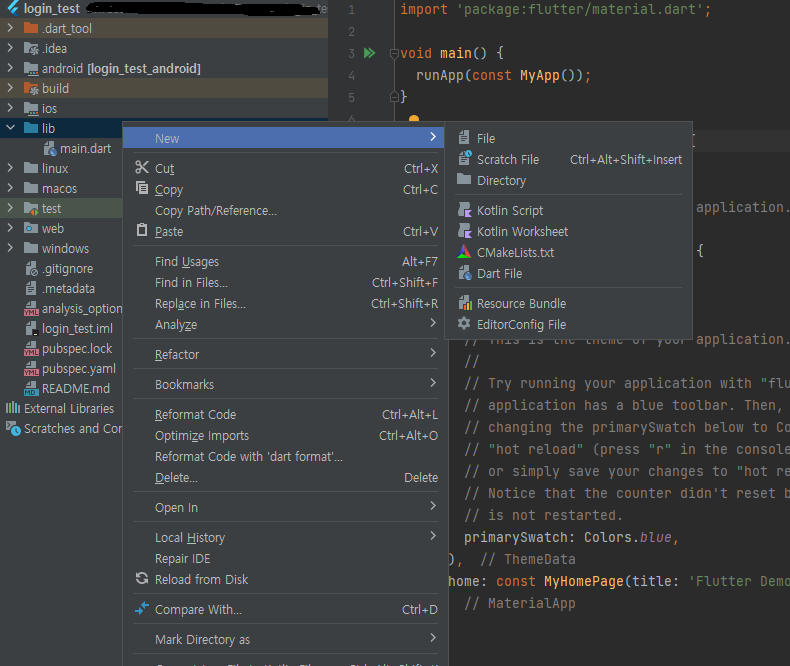
Task: Click the Scratches and Consoles icon
Action: [x=13, y=428]
